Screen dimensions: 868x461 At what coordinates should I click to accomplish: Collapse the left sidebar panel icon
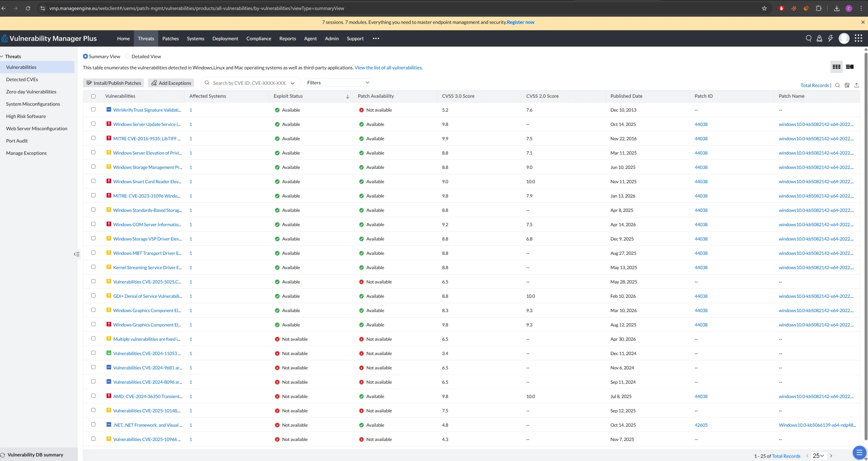click(77, 254)
